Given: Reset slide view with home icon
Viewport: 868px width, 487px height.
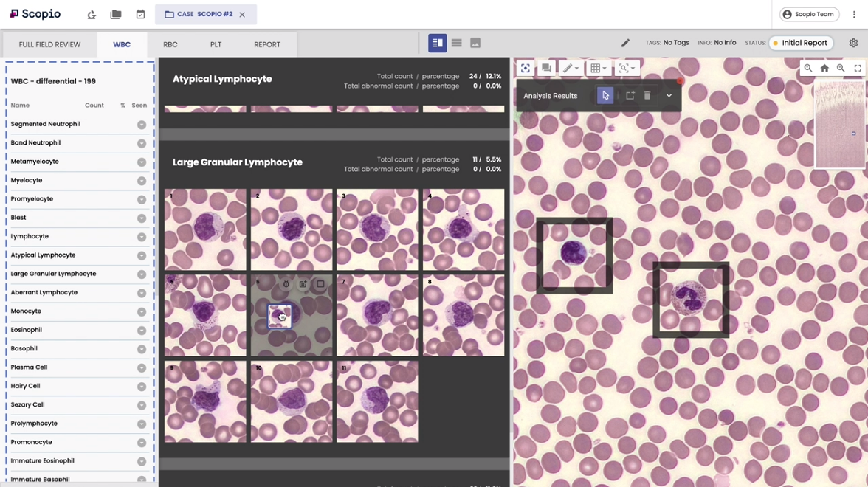Looking at the screenshot, I should [x=824, y=68].
